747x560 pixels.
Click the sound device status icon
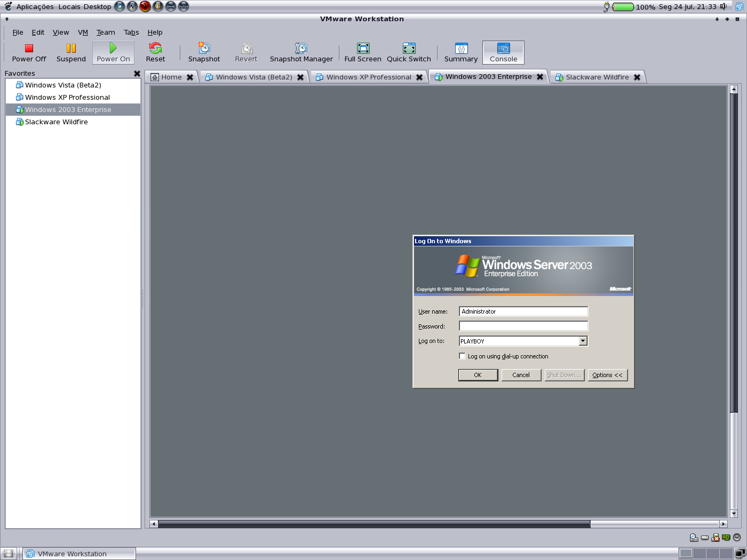737,538
